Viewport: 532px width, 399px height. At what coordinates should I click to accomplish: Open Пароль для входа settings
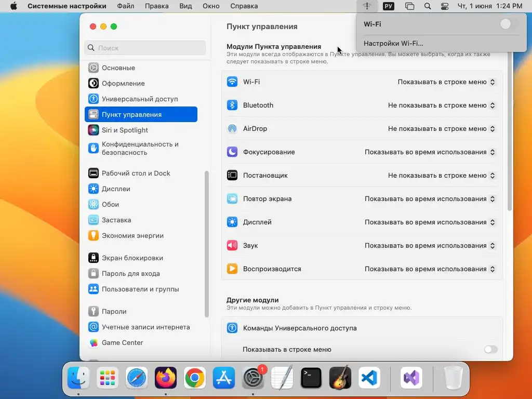(141, 273)
